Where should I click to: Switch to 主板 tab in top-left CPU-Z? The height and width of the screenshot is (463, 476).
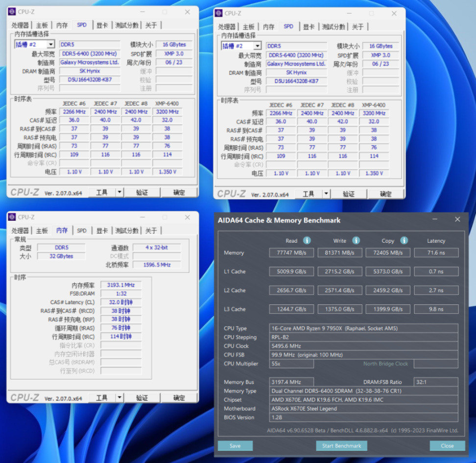pyautogui.click(x=42, y=25)
